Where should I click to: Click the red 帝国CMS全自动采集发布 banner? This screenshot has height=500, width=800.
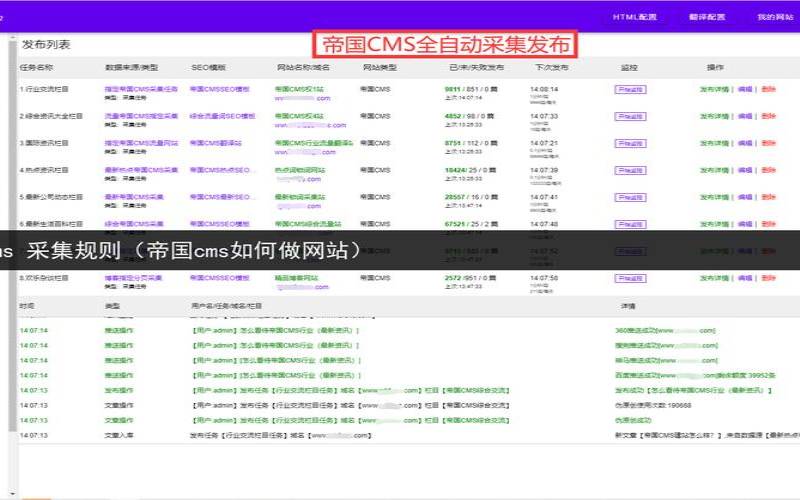coord(446,44)
